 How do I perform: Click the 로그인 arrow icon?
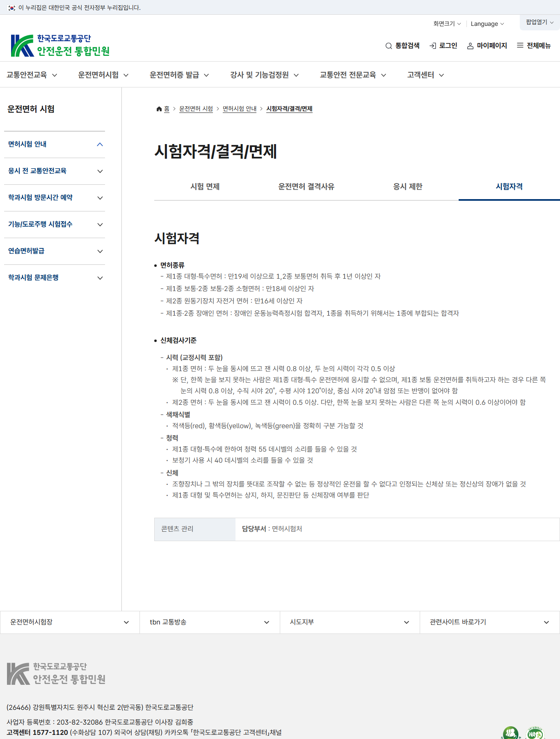(432, 46)
